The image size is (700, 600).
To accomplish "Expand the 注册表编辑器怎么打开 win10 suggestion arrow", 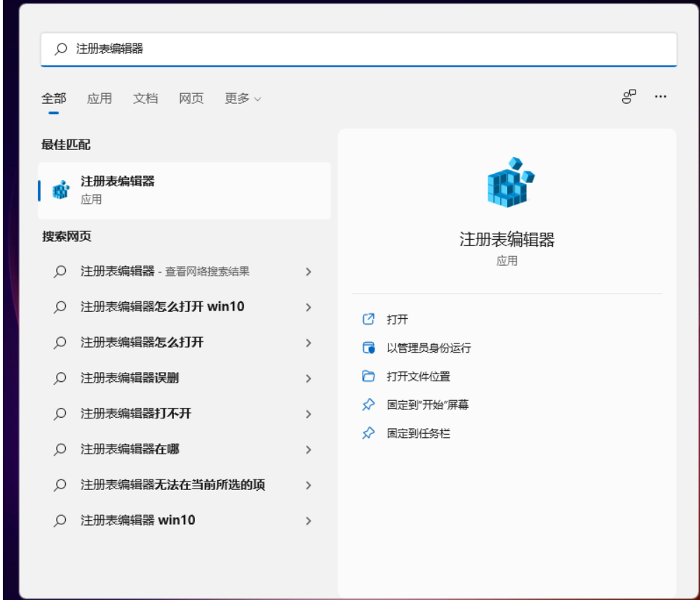I will [x=309, y=308].
